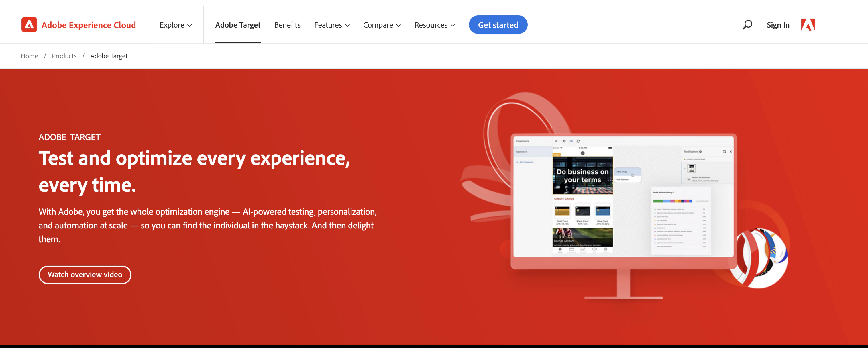Select the Adobe Target tab

point(237,25)
